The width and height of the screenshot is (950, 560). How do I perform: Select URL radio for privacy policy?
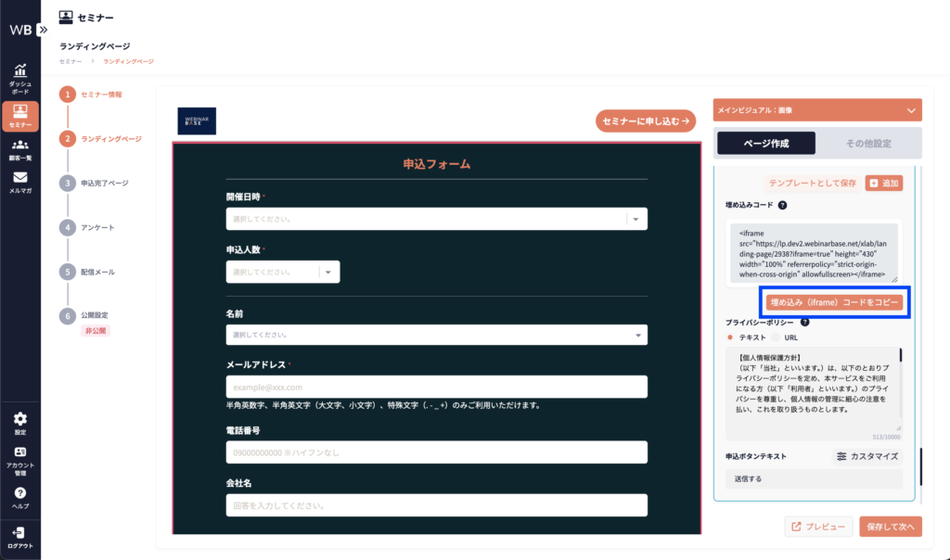click(776, 337)
